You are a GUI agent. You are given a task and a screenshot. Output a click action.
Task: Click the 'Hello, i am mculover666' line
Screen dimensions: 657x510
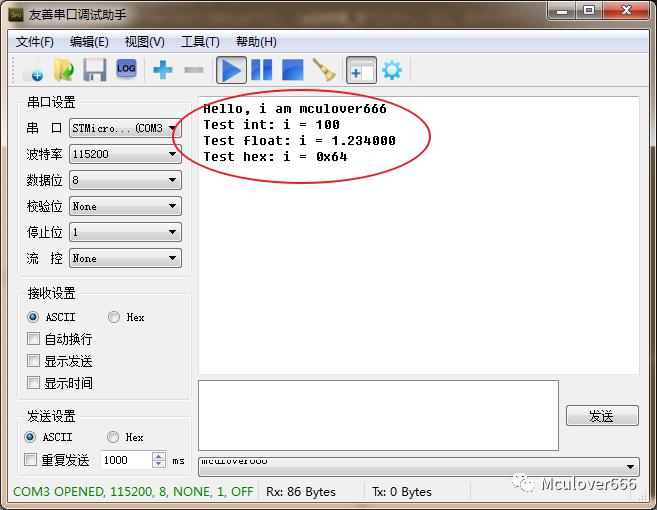click(295, 109)
